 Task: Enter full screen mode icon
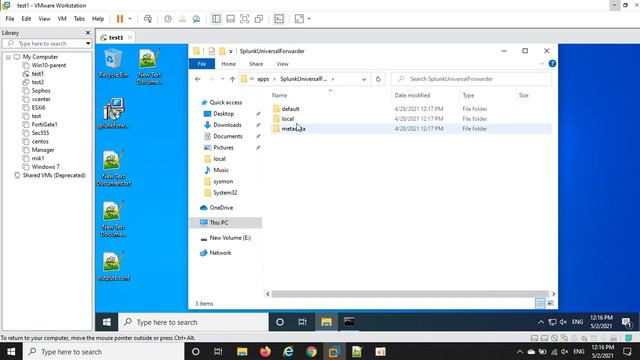coord(244,19)
